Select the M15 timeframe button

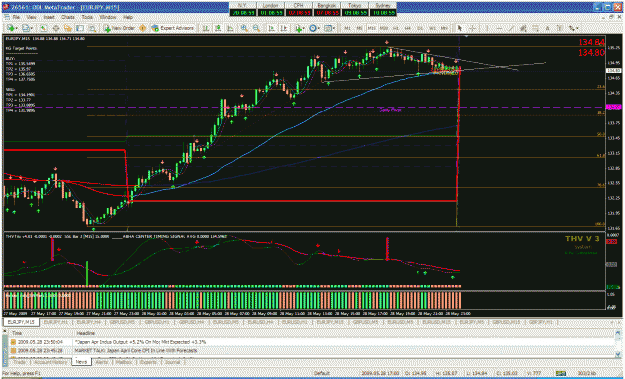coord(372,28)
